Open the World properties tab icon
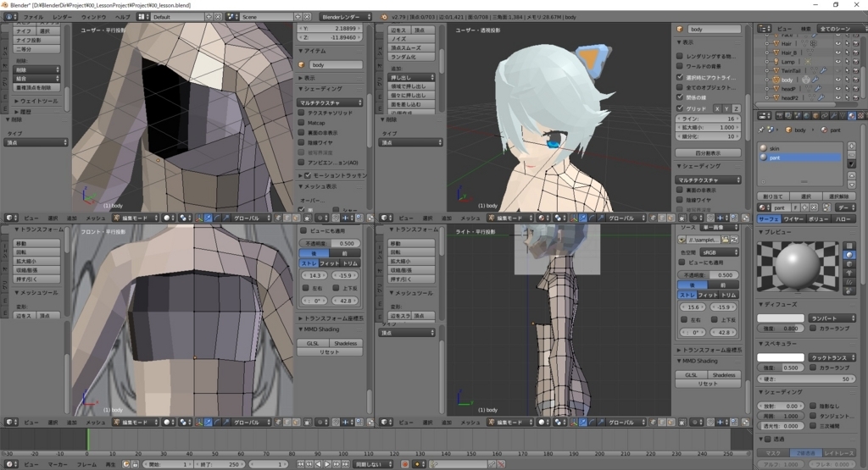868x470 pixels. click(806, 115)
